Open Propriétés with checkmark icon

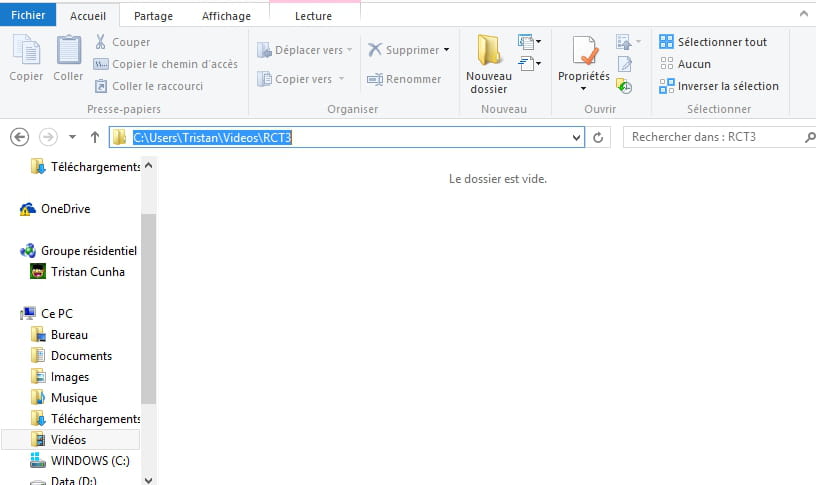(x=584, y=57)
